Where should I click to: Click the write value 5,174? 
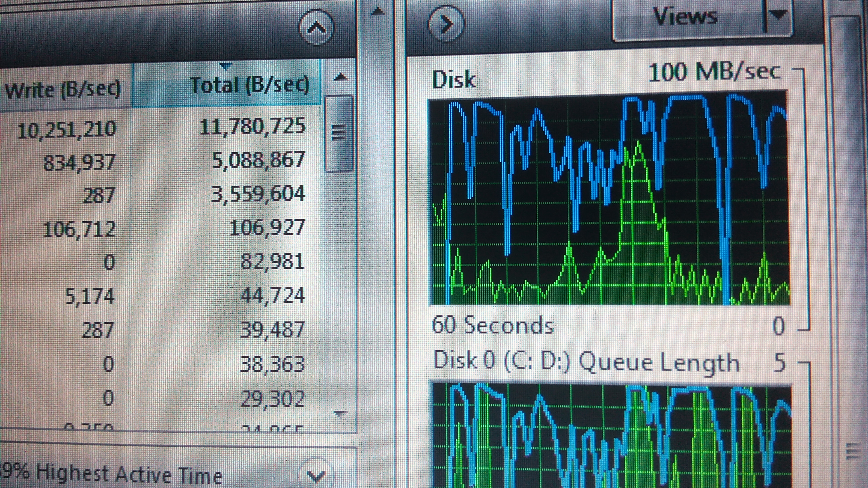click(x=90, y=296)
